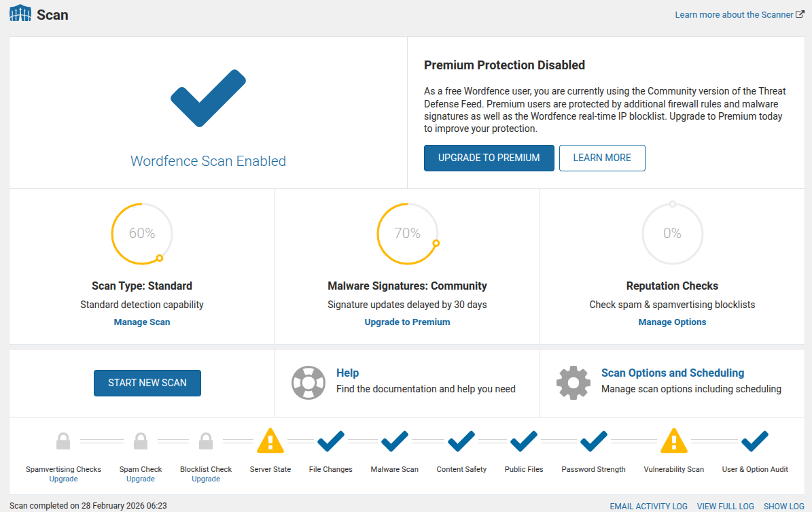Click the Spamvertising Checks padlock icon
The height and width of the screenshot is (512, 812).
pyautogui.click(x=63, y=441)
